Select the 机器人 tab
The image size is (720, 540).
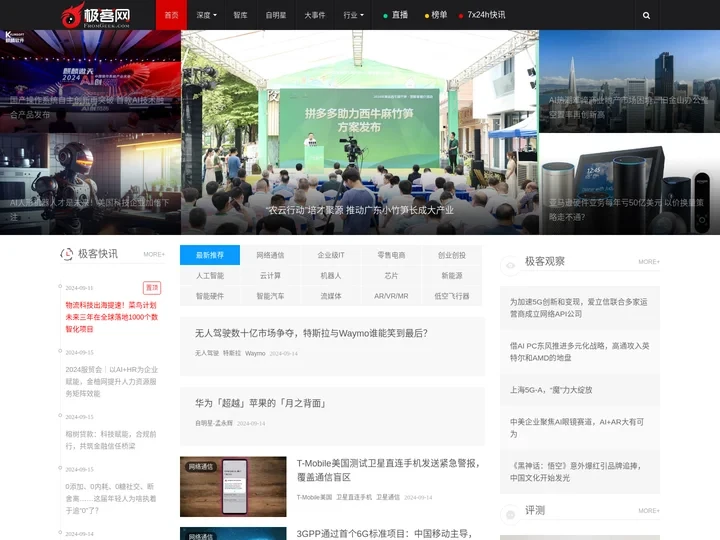pos(331,276)
